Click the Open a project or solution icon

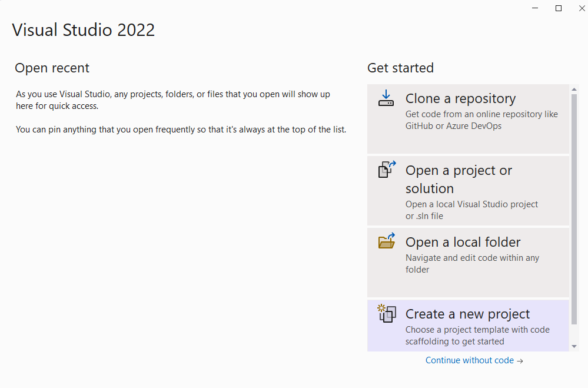(386, 170)
